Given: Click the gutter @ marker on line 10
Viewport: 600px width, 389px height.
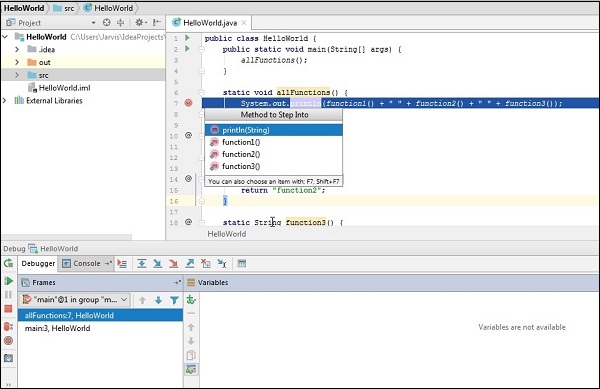Looking at the screenshot, I should point(188,135).
